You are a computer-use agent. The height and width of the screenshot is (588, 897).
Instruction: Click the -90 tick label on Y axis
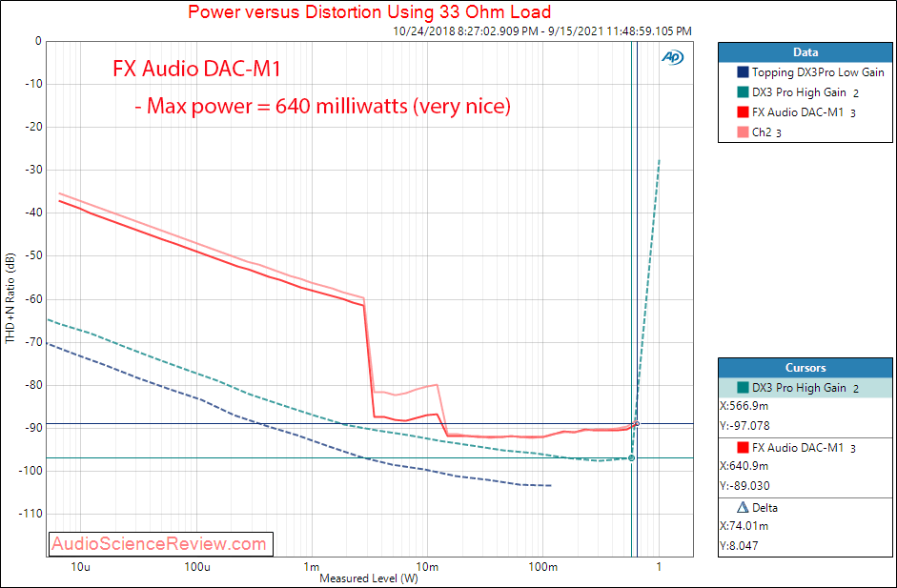pos(33,428)
